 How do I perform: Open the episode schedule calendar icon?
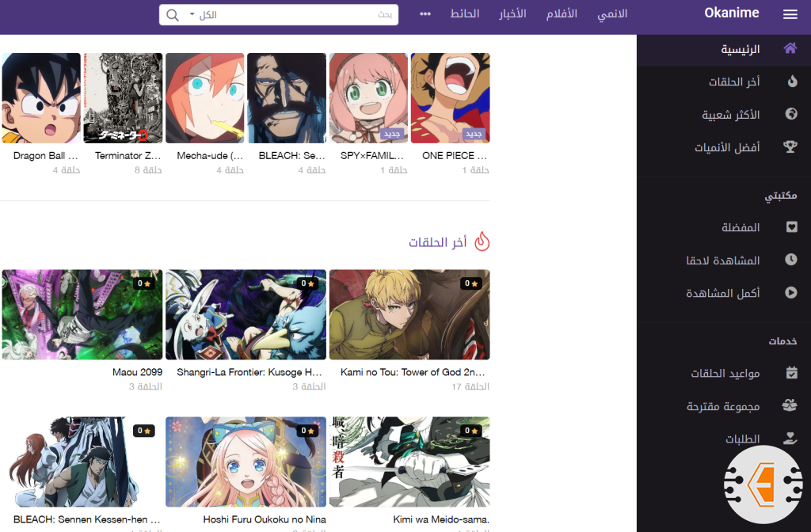pyautogui.click(x=791, y=373)
